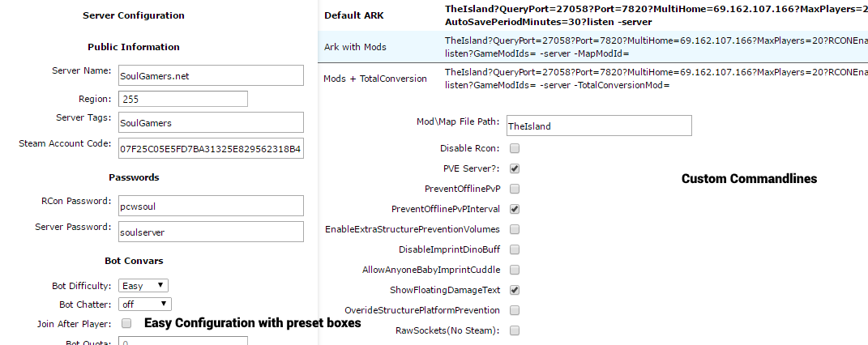
Task: Toggle Join After Player checkbox
Action: click(126, 324)
